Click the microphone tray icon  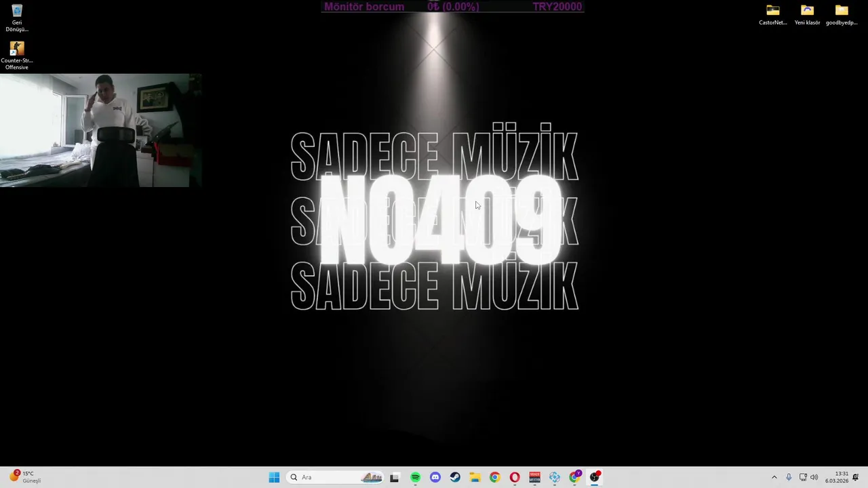(x=788, y=477)
